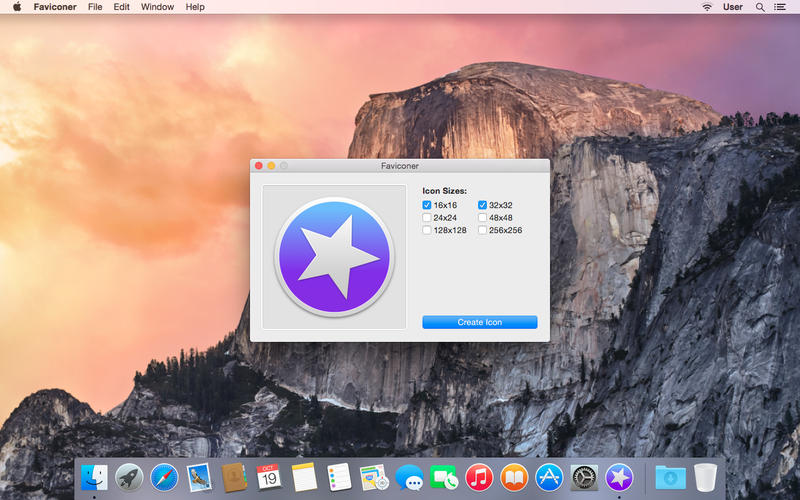Click the star image preview well

point(334,256)
